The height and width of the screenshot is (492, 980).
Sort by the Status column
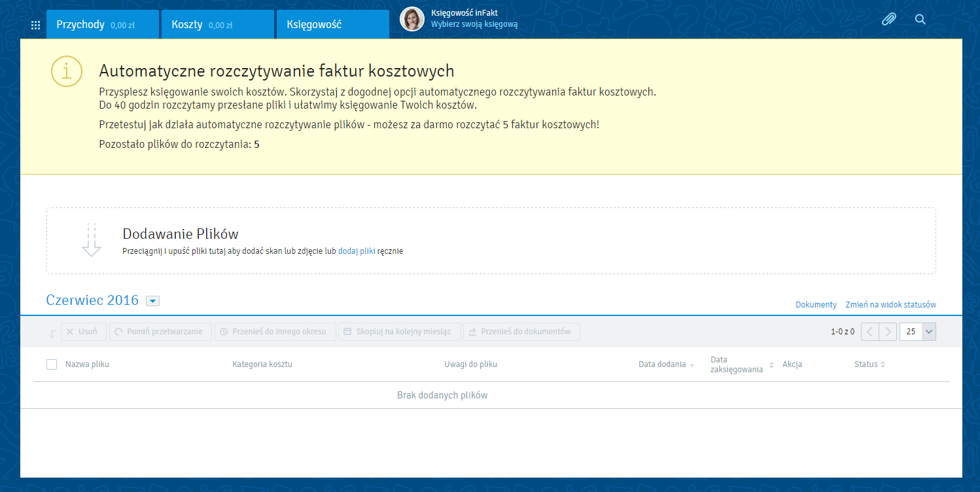coord(869,364)
